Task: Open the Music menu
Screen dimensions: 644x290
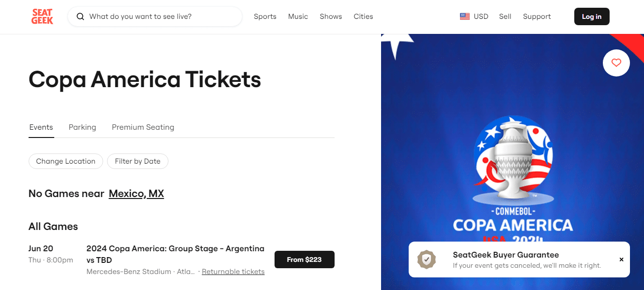Action: pyautogui.click(x=298, y=16)
